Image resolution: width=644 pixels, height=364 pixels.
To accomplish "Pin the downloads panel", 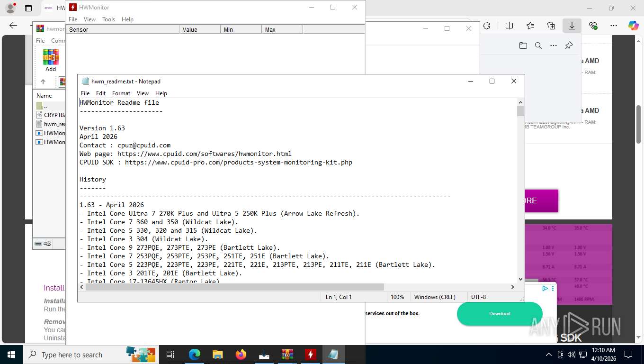I will tap(569, 45).
